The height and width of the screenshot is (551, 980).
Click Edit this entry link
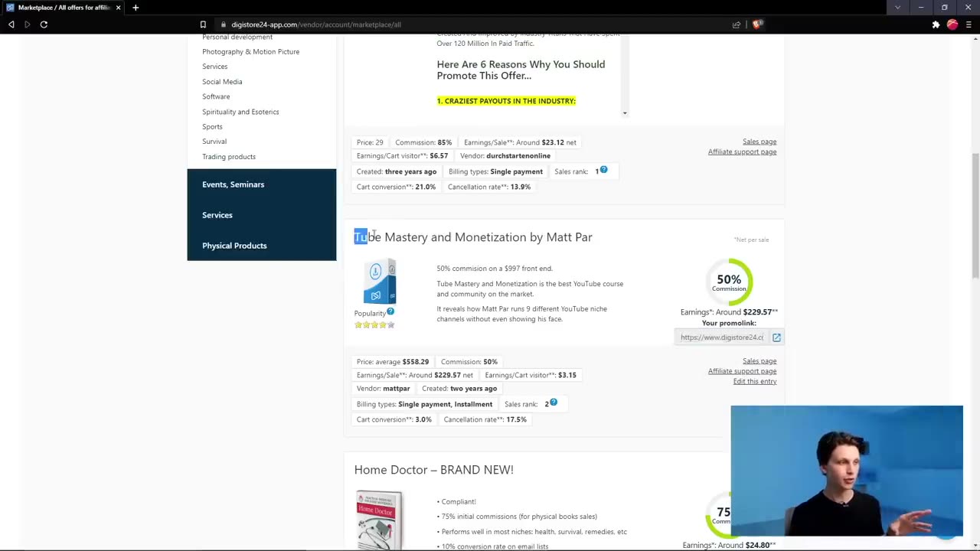[755, 381]
